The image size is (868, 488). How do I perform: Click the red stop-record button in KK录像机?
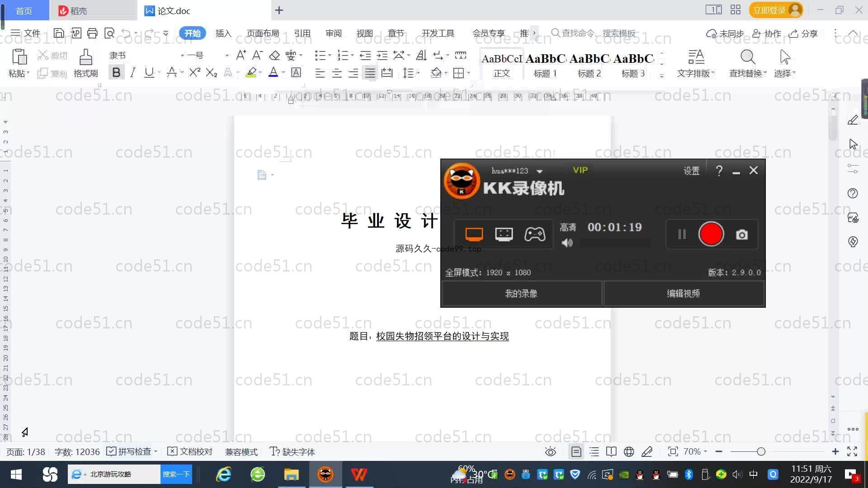(711, 234)
